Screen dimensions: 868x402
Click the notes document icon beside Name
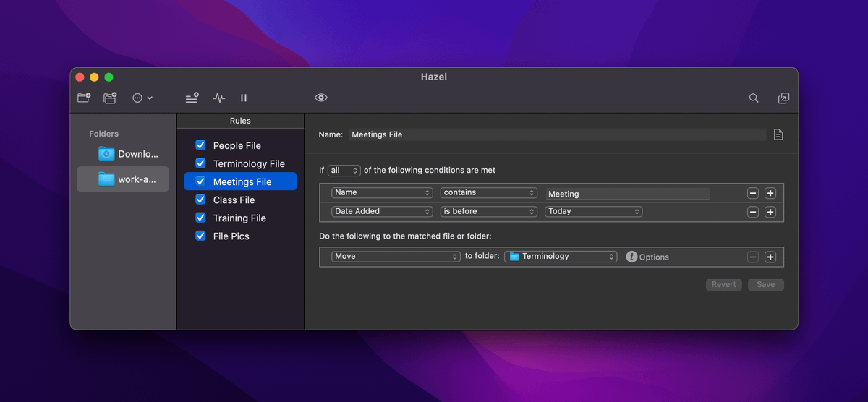pos(778,134)
